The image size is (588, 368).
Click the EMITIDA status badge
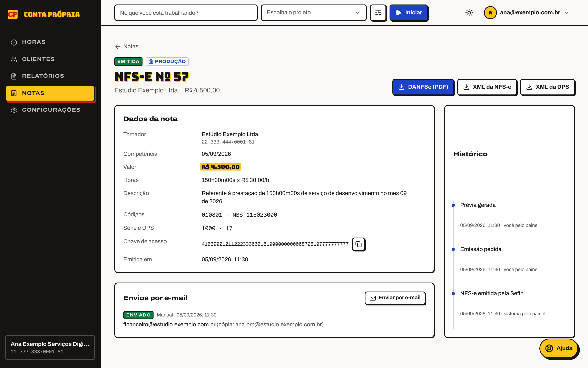coord(128,62)
